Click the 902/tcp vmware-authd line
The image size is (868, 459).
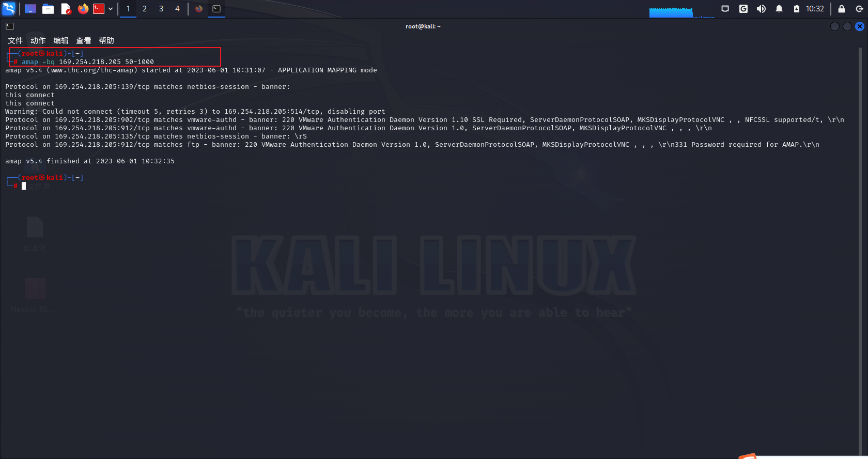[425, 120]
